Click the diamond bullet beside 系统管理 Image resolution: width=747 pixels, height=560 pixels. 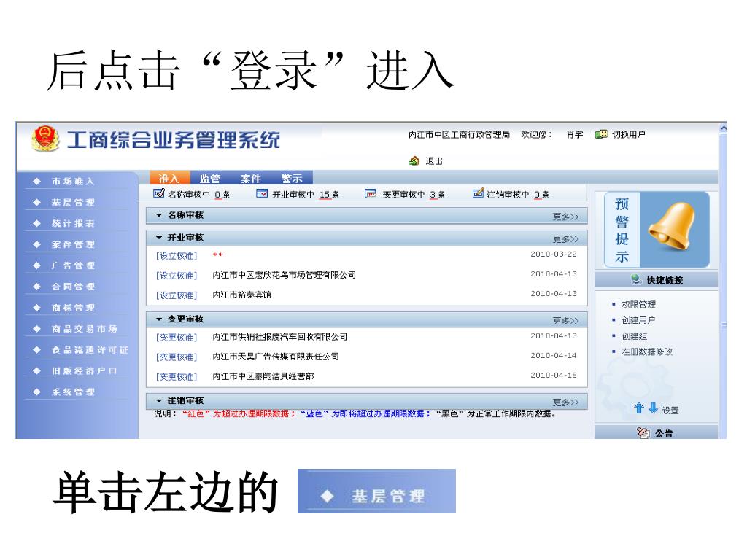coord(36,392)
